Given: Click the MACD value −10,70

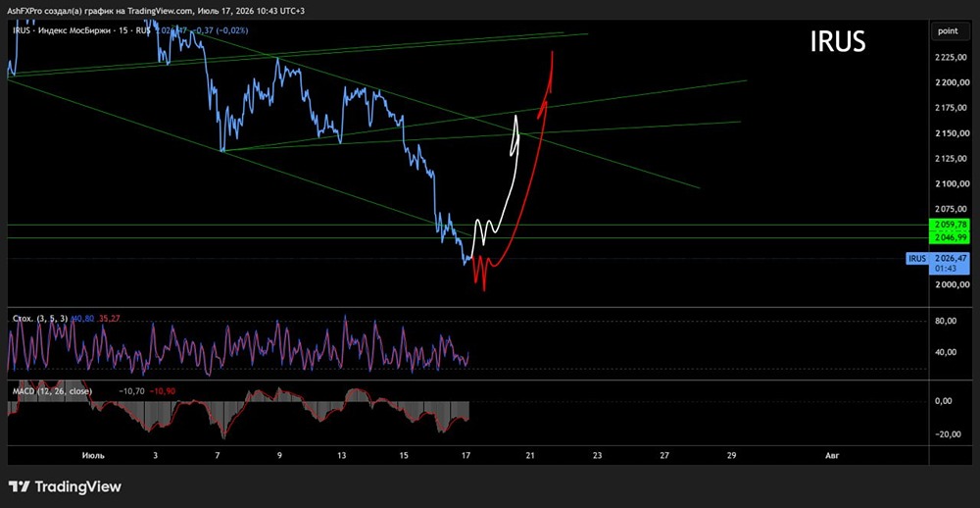Looking at the screenshot, I should (131, 391).
